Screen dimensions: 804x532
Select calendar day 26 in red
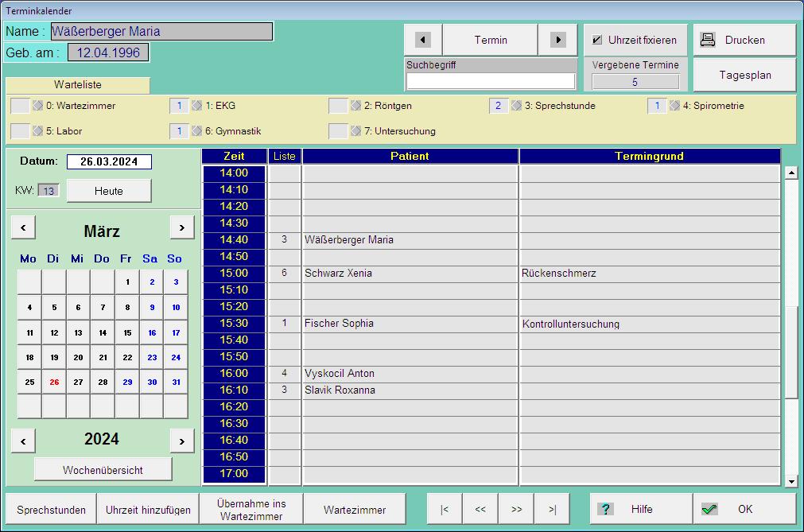[54, 382]
